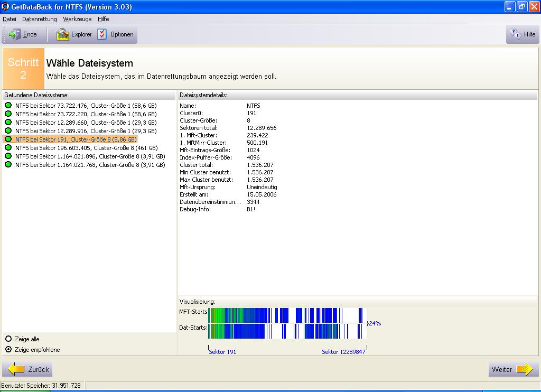Click green status dot for Sektor 1.164.021.768
The width and height of the screenshot is (541, 392).
coord(8,165)
